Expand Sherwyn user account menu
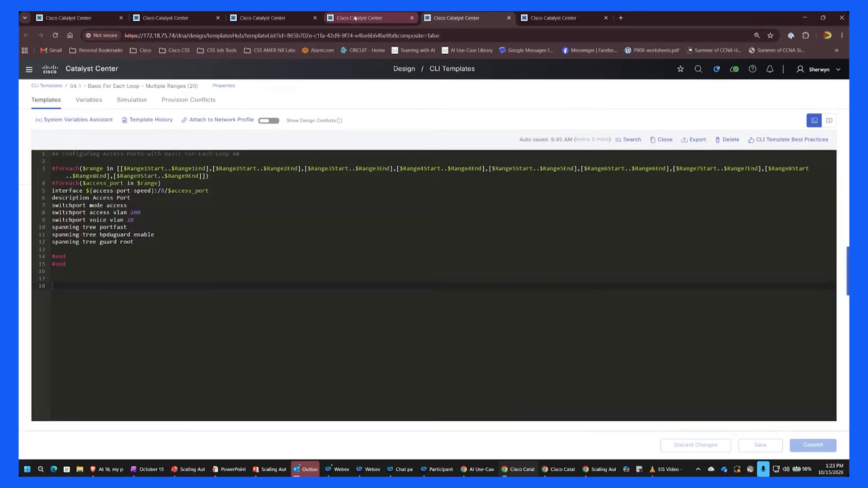Screen dimensions: 868x488 (819, 69)
